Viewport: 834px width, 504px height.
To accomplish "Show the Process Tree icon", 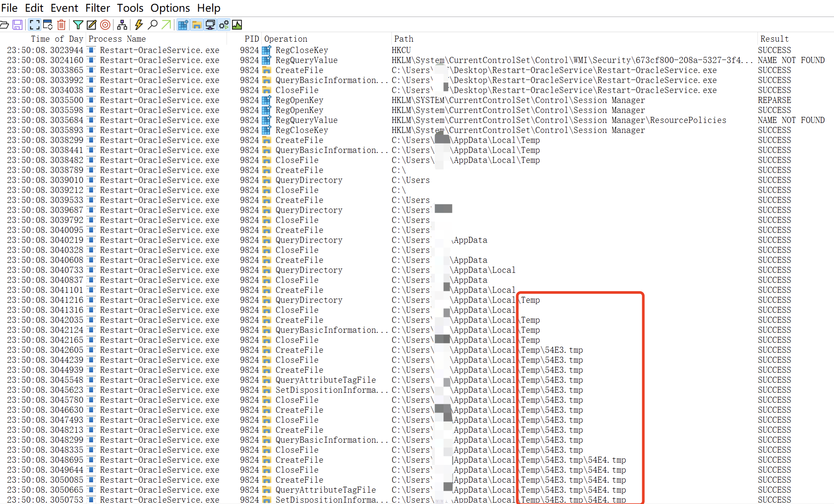I will [x=122, y=25].
